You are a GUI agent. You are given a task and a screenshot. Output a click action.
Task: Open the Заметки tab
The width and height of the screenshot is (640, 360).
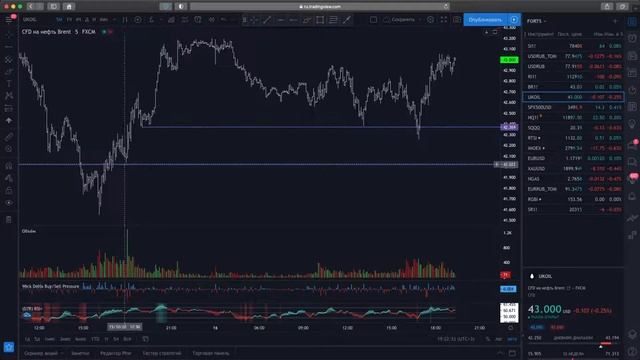[80, 353]
